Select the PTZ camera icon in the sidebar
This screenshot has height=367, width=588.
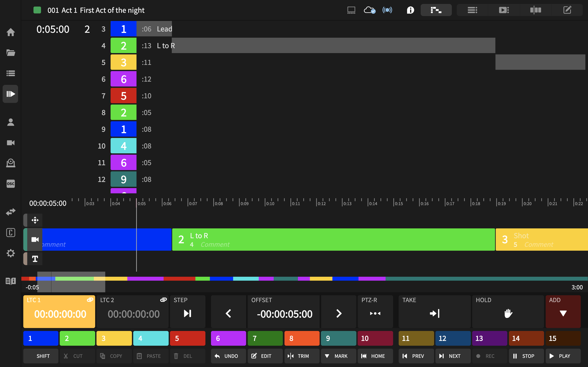[x=11, y=163]
